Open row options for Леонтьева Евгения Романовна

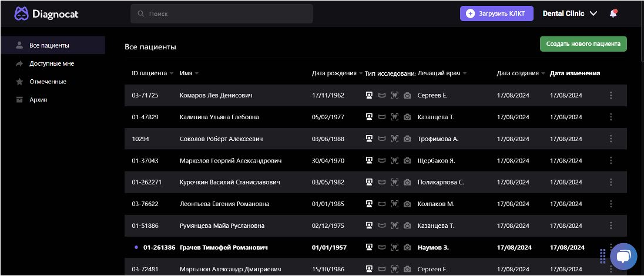point(611,204)
